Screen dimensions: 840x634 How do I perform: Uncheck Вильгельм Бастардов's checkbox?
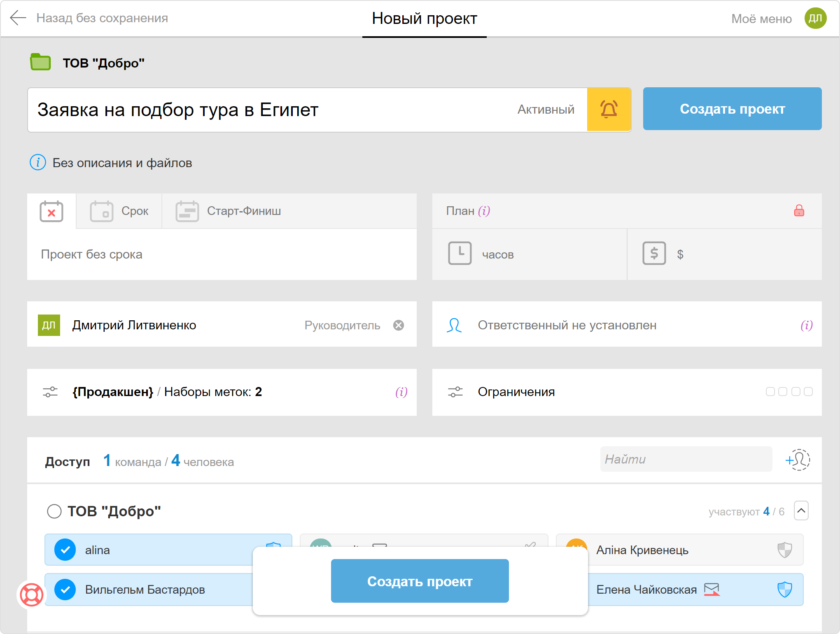65,590
